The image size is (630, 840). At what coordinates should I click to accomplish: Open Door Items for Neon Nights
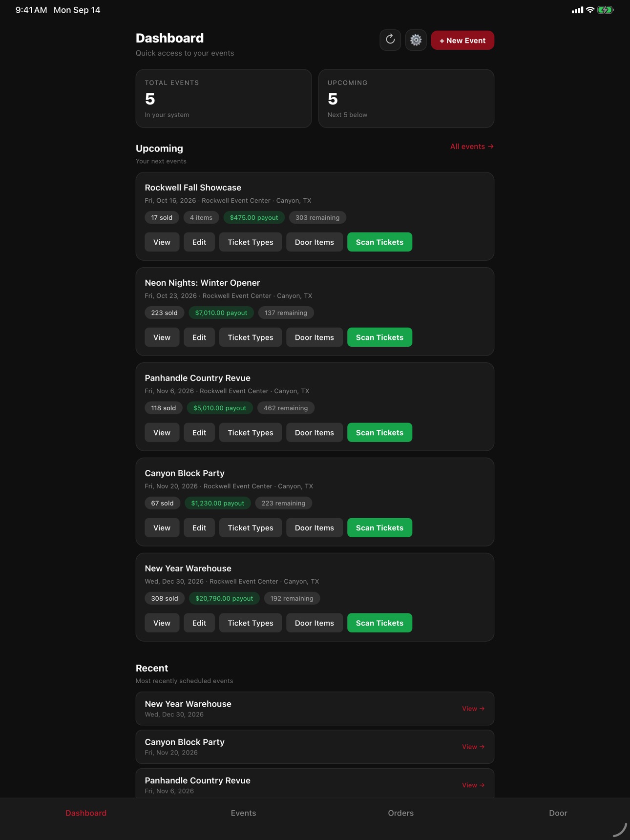(x=315, y=337)
